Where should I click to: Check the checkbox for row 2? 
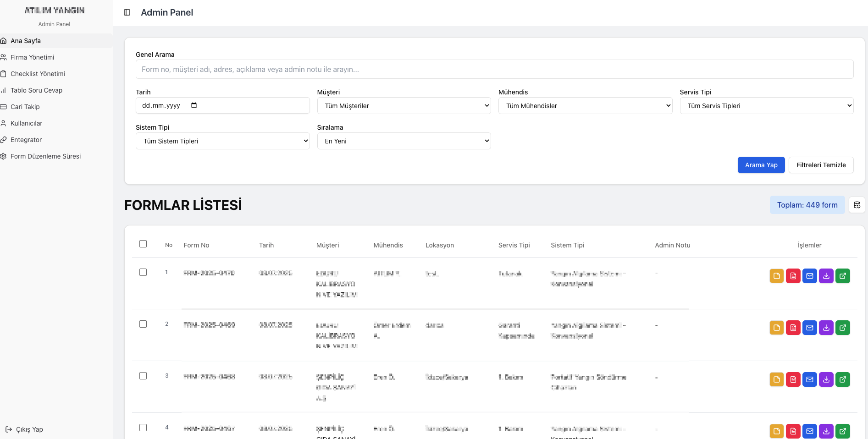(x=143, y=324)
